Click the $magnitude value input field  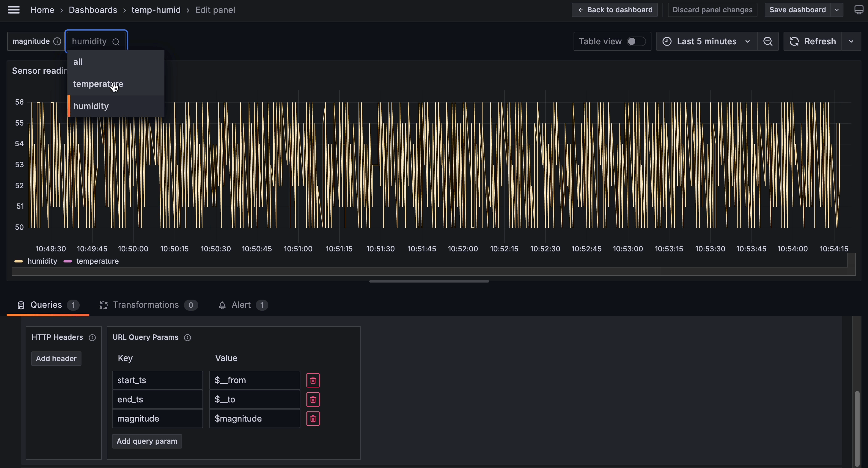pyautogui.click(x=254, y=419)
